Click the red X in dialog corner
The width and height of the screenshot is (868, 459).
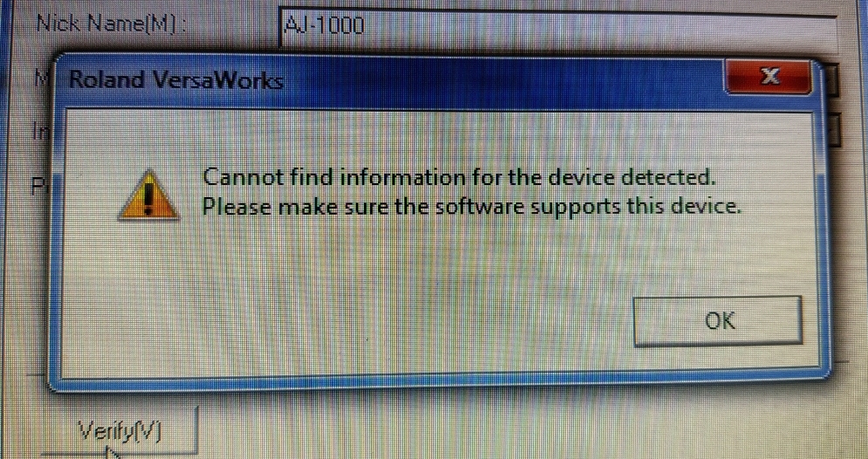[769, 78]
